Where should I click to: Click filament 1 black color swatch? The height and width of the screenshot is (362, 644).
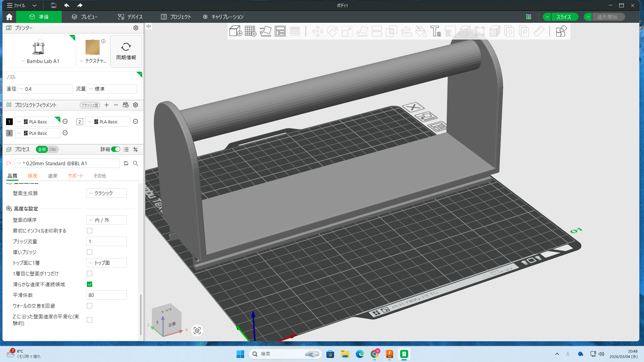[x=9, y=122]
